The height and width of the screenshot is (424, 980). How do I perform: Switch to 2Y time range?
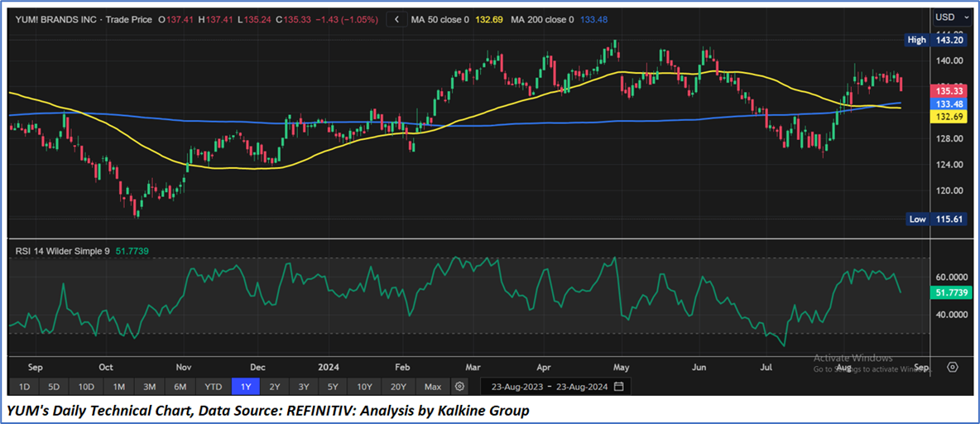275,387
